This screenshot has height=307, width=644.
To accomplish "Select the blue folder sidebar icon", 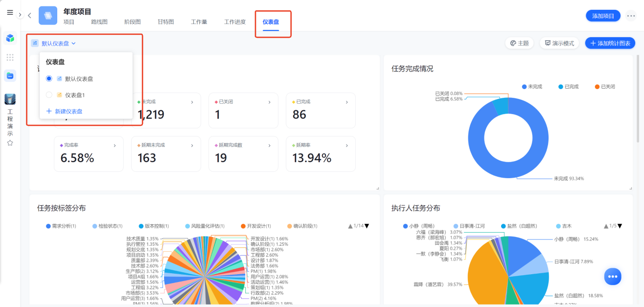I will point(10,75).
